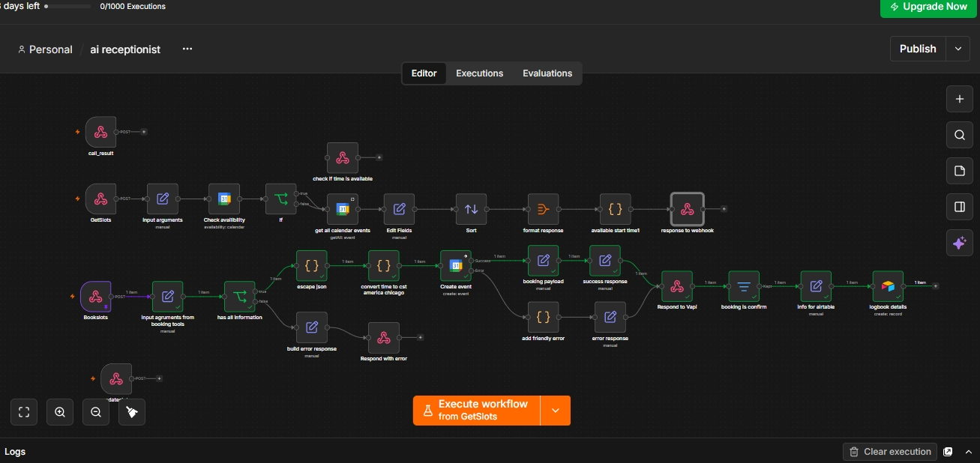Click the Upgrade Now button
This screenshot has height=463, width=980.
coord(928,7)
